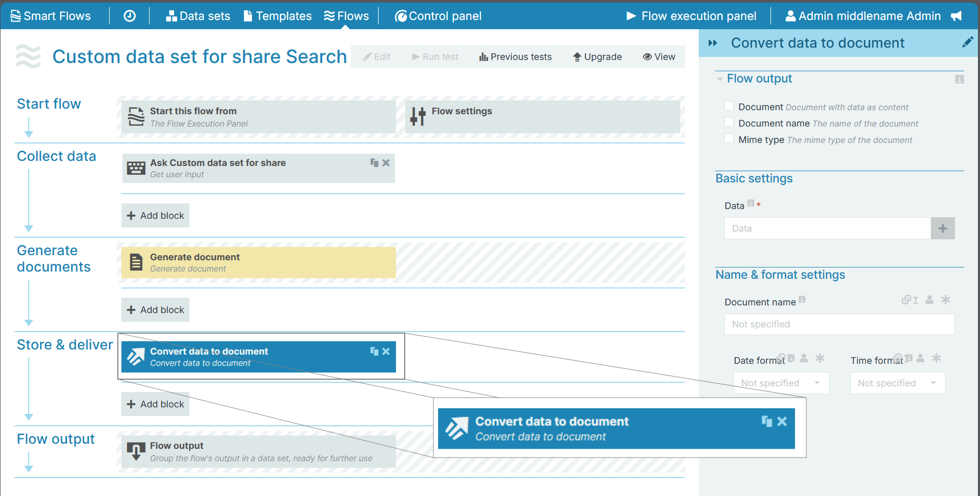Click the Document name person icon
Screen dimensions: 980x496
pos(930,300)
